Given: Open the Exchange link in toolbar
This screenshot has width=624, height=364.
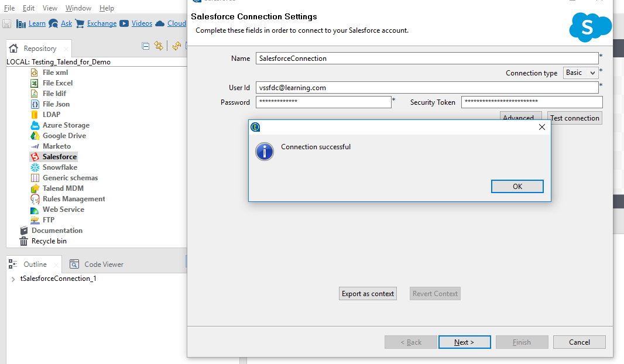Looking at the screenshot, I should click(102, 23).
